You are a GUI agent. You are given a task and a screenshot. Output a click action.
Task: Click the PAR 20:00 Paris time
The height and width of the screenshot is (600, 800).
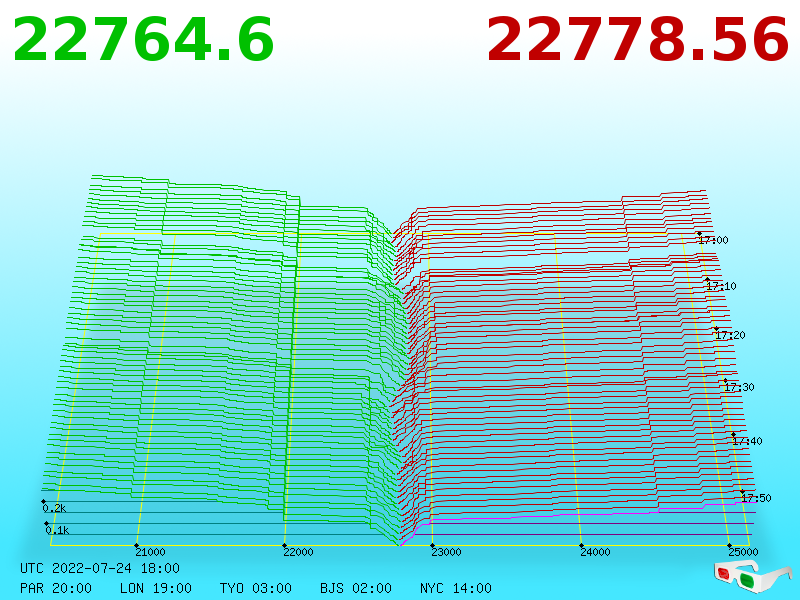coord(56,588)
